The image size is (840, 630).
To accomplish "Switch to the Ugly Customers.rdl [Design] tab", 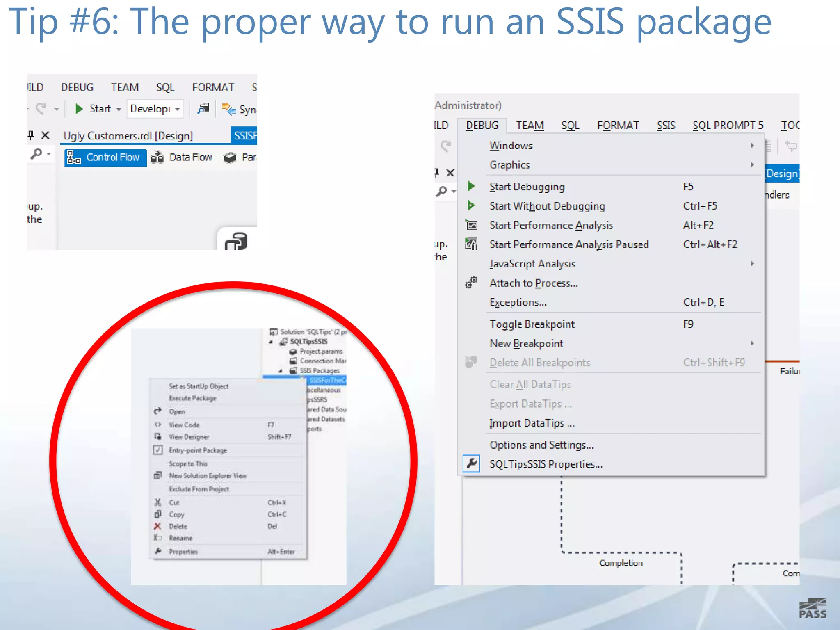I will tap(128, 136).
